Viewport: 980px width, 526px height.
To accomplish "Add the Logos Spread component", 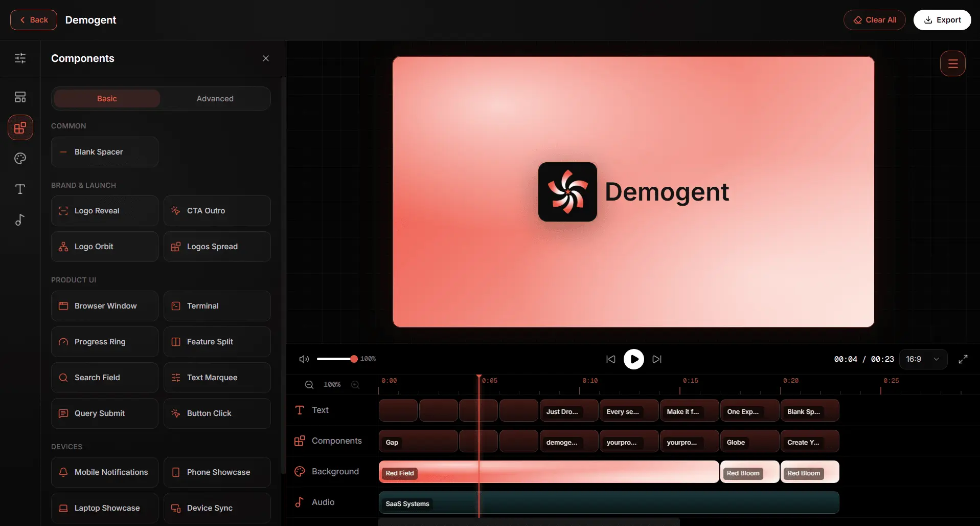I will pos(217,247).
